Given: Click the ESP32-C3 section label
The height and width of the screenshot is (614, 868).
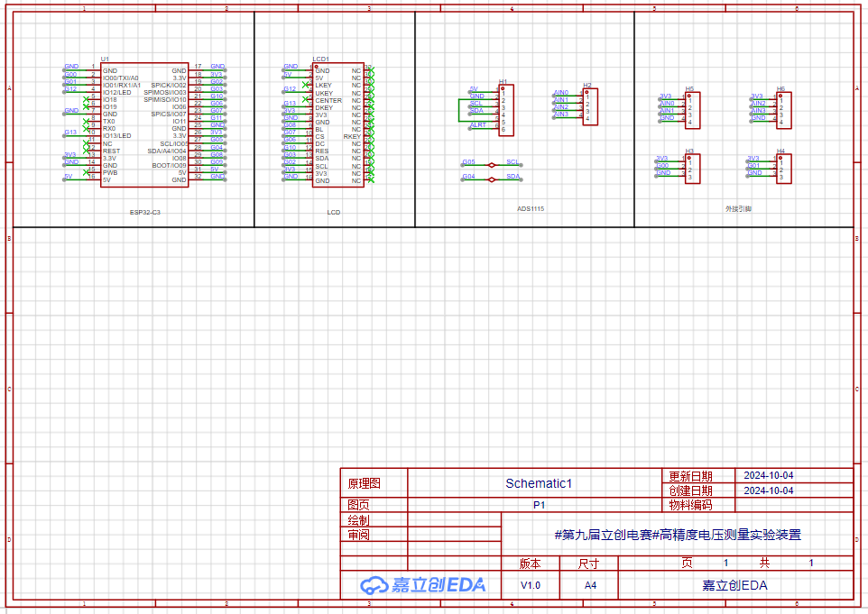Looking at the screenshot, I should pos(144,212).
